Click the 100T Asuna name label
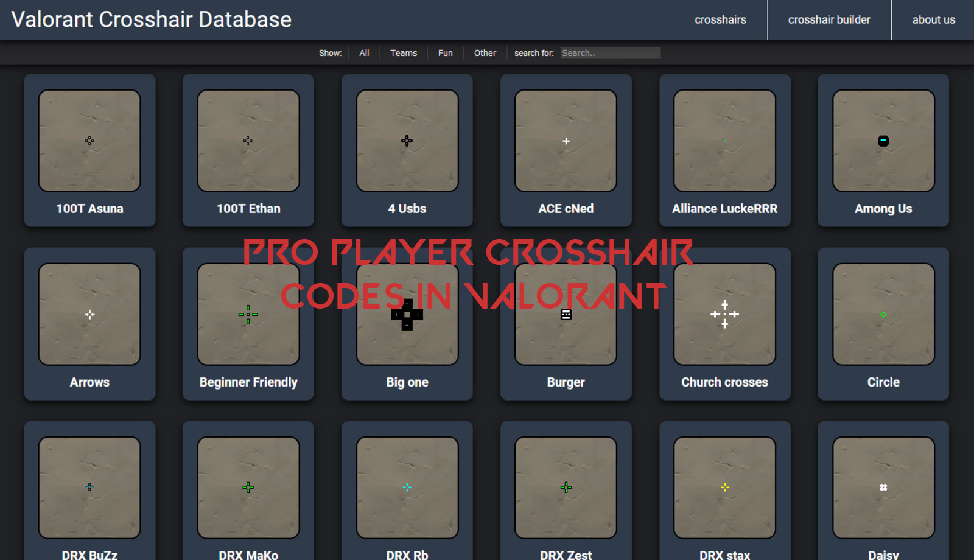This screenshot has height=560, width=974. (89, 209)
